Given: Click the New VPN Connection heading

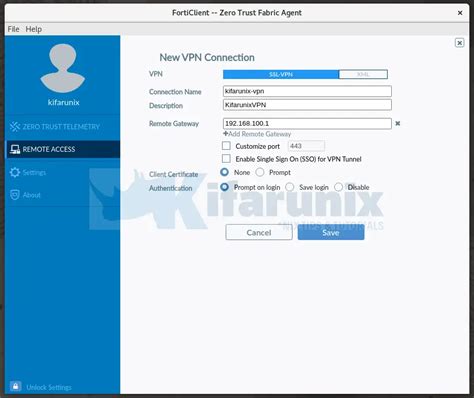Looking at the screenshot, I should [x=207, y=57].
